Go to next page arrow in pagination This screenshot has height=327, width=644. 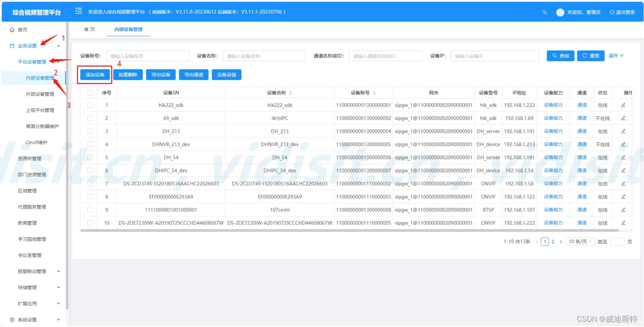(x=561, y=242)
